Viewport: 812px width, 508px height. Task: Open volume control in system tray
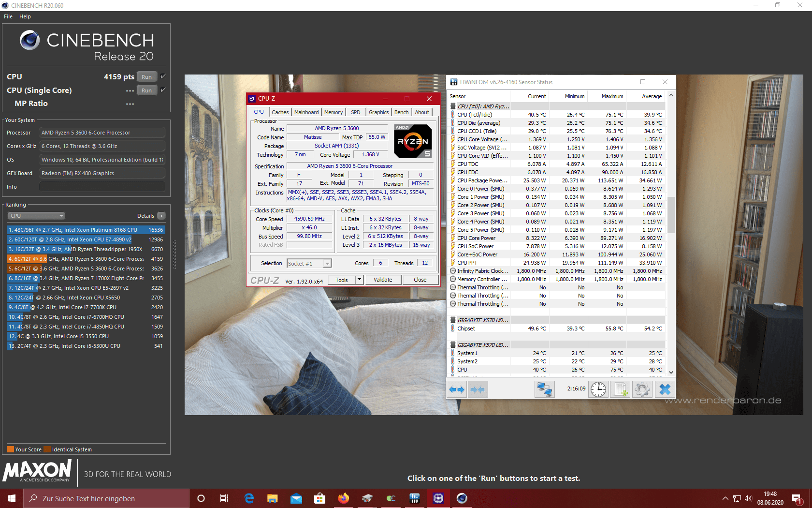point(748,498)
